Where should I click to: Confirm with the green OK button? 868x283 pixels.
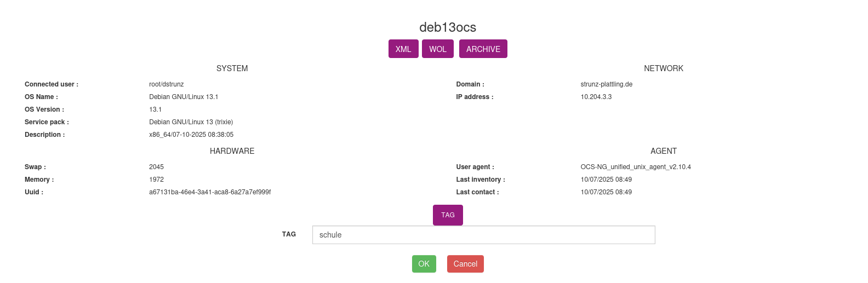[x=424, y=264]
